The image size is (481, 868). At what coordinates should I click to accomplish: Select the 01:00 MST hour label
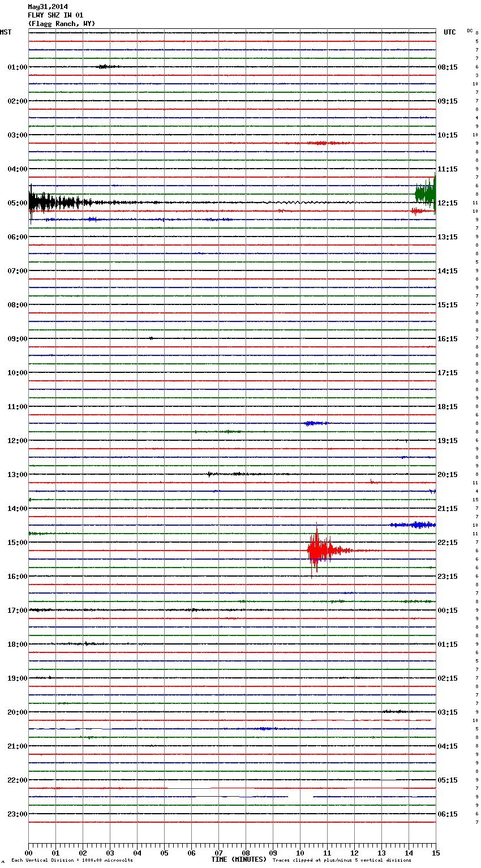pos(18,67)
